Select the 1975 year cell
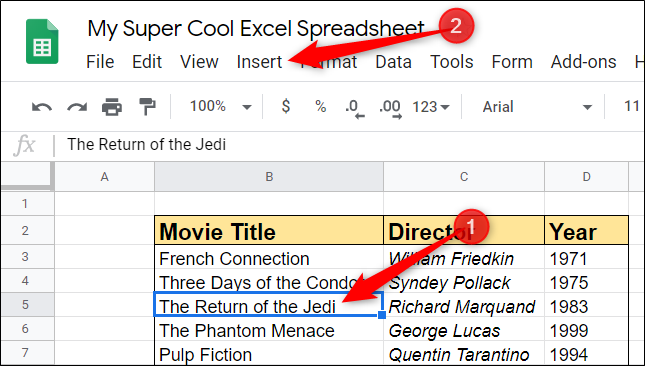 pyautogui.click(x=587, y=281)
